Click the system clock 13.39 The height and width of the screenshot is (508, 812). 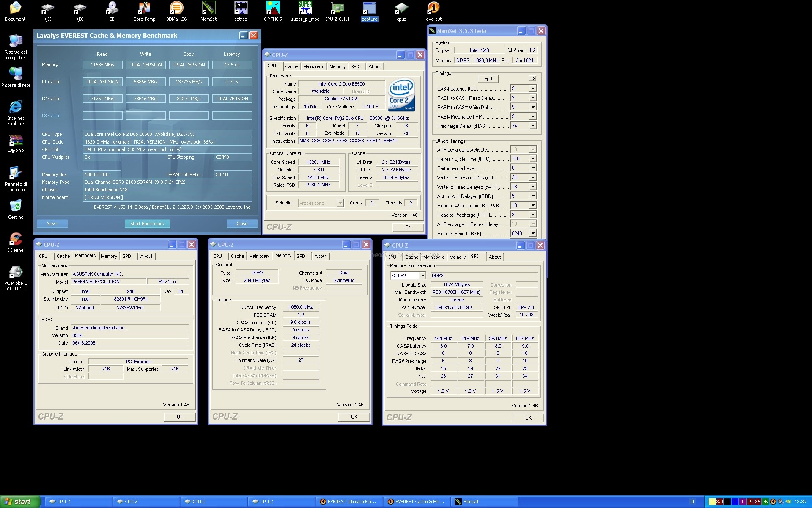pos(800,502)
